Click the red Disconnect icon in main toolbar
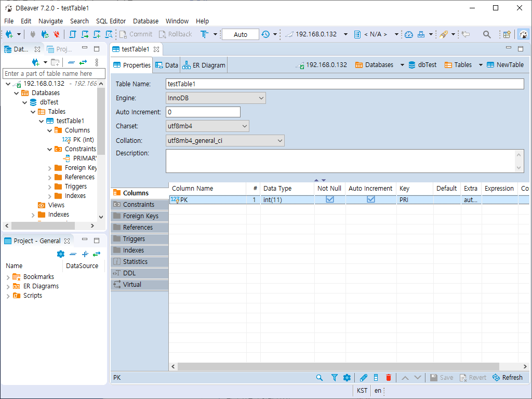 (56, 34)
